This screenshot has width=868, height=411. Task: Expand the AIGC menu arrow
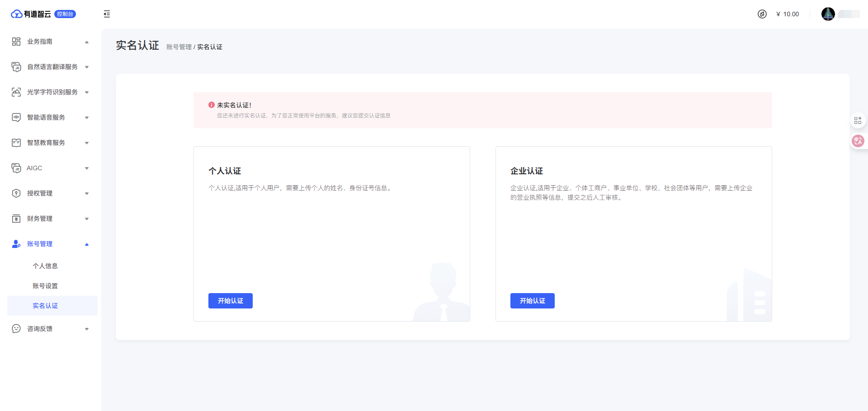tap(87, 168)
